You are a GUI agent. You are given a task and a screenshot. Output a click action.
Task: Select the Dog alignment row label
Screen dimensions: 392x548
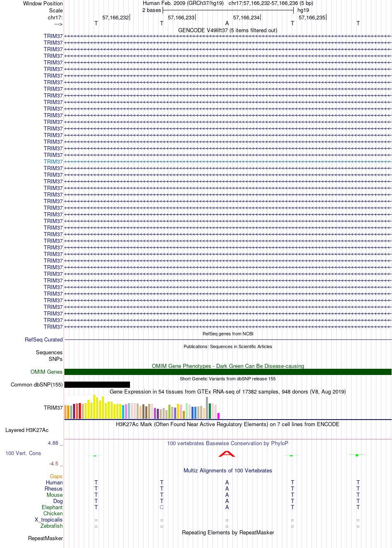click(58, 501)
